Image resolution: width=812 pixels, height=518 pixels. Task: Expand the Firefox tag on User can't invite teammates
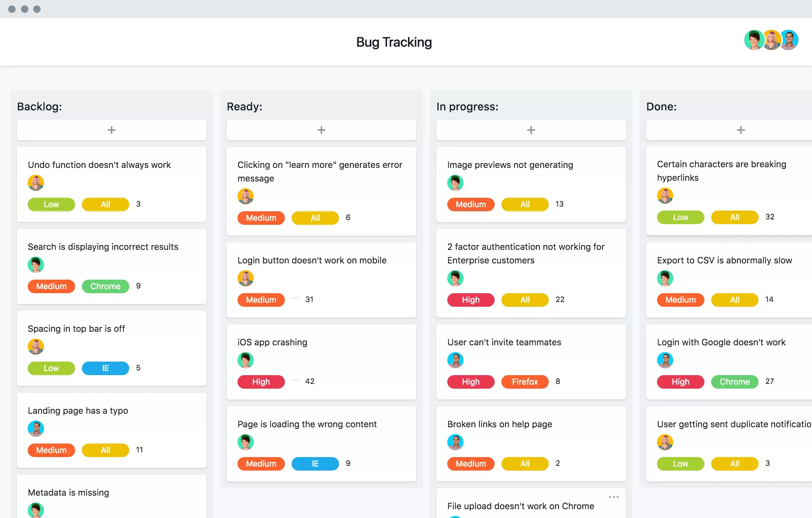tap(523, 381)
